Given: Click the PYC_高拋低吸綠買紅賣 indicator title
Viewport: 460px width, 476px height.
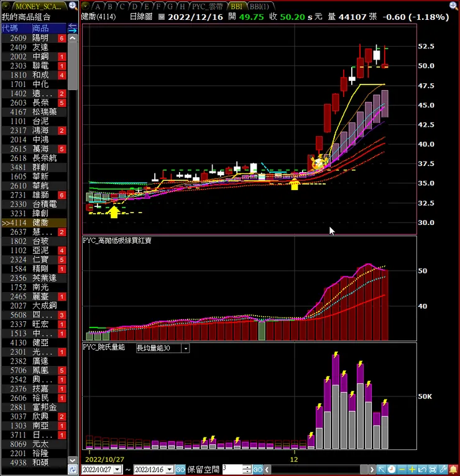Looking at the screenshot, I should [x=117, y=240].
